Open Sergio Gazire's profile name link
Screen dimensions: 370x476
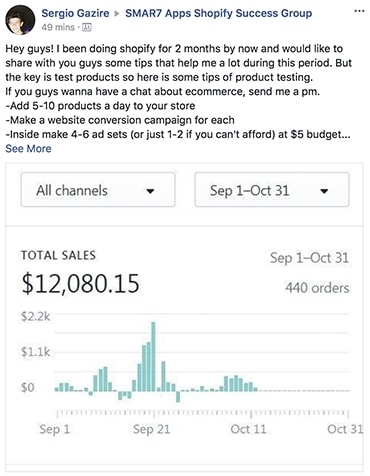pyautogui.click(x=75, y=13)
